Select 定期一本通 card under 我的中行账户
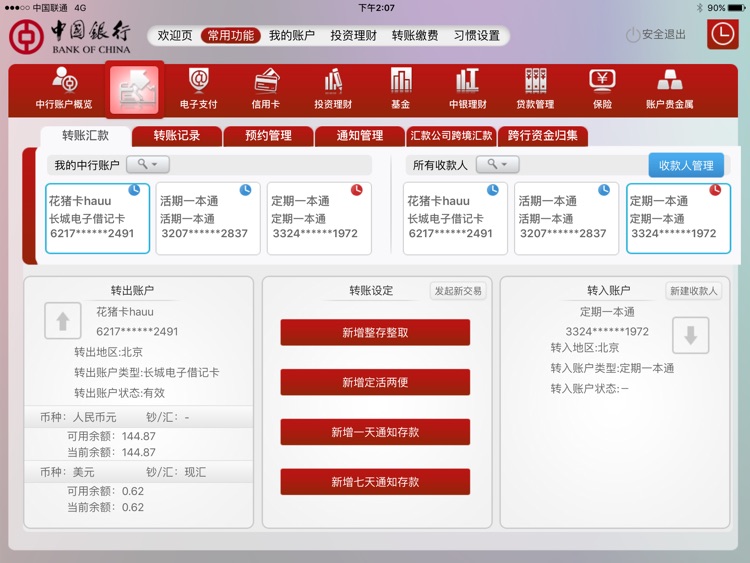Viewport: 750px width, 563px height. (x=319, y=218)
